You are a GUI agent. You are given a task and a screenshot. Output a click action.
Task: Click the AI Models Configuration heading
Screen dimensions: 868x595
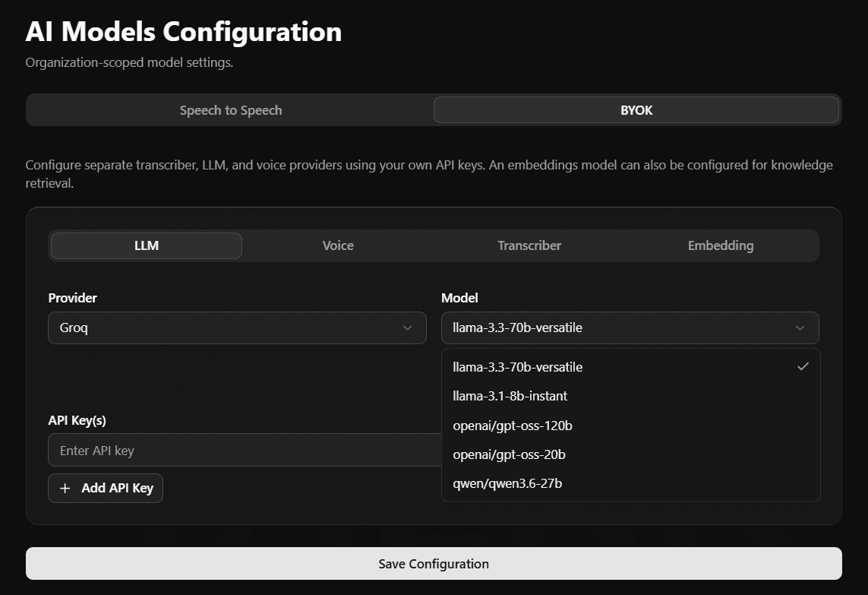coord(183,32)
